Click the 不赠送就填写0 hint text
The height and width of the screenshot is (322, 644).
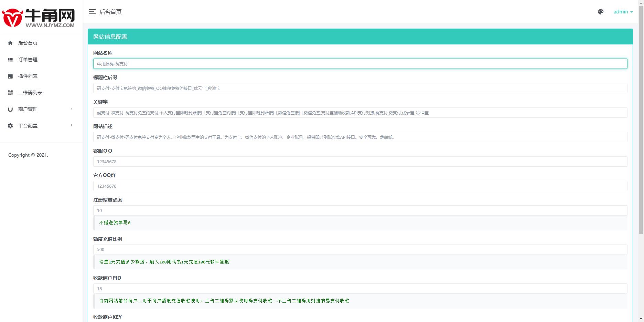[x=115, y=223]
